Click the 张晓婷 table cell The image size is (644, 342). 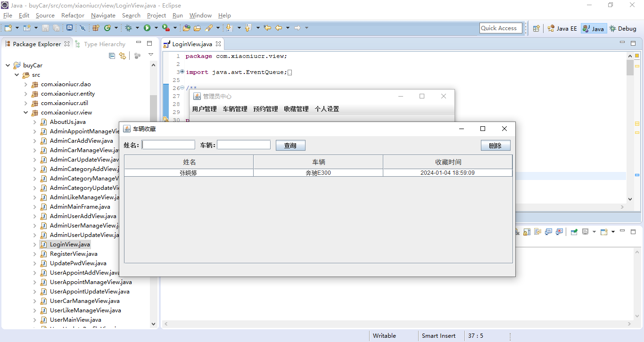tap(189, 173)
